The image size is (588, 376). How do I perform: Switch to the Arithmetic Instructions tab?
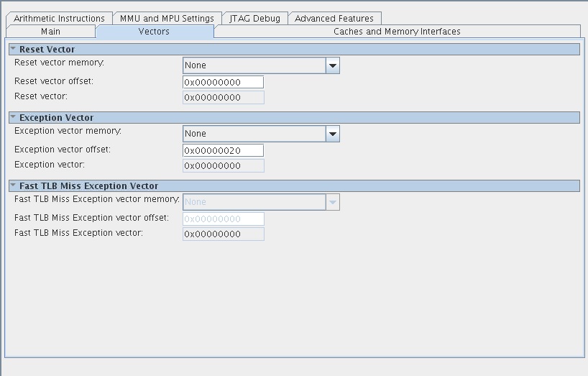60,18
